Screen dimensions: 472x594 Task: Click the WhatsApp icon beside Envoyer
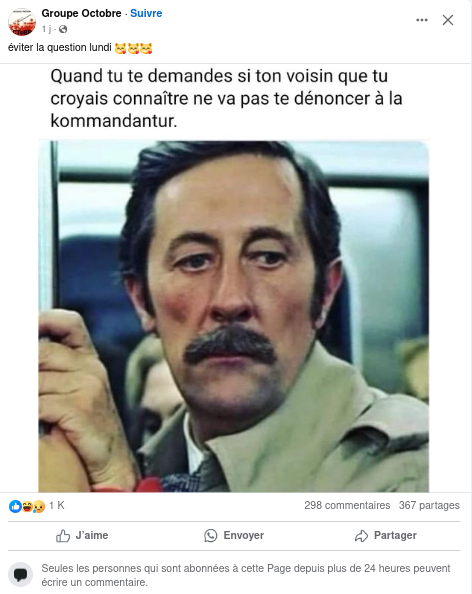click(211, 536)
